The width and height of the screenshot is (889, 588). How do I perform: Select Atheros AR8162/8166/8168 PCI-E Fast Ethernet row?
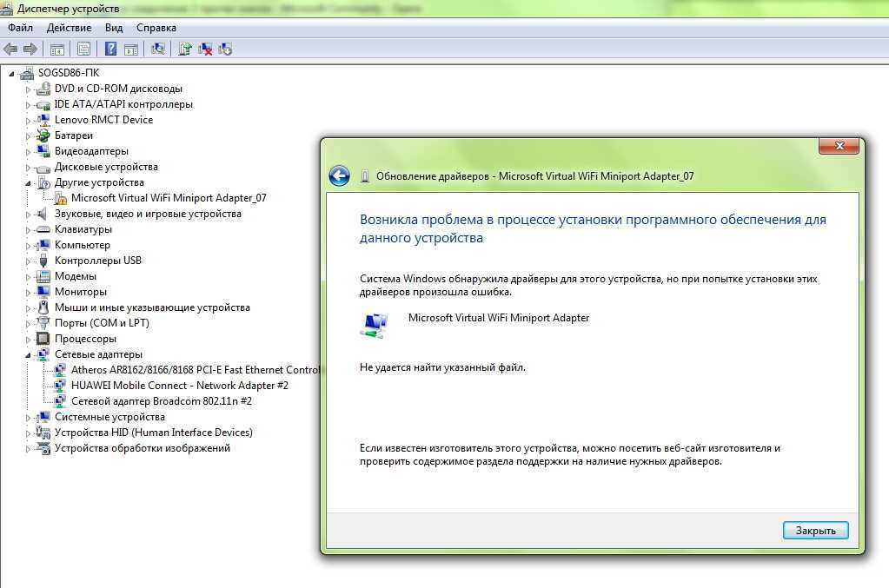click(195, 370)
